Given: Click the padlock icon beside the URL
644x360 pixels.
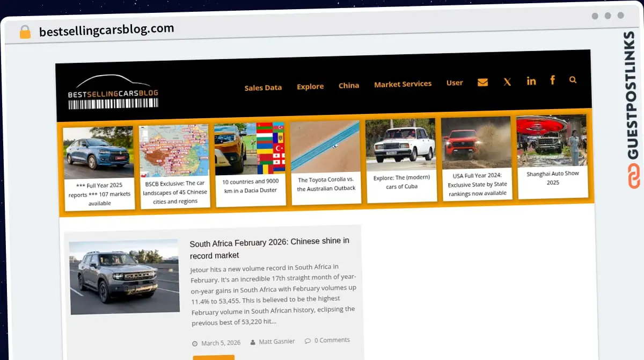Looking at the screenshot, I should [25, 32].
